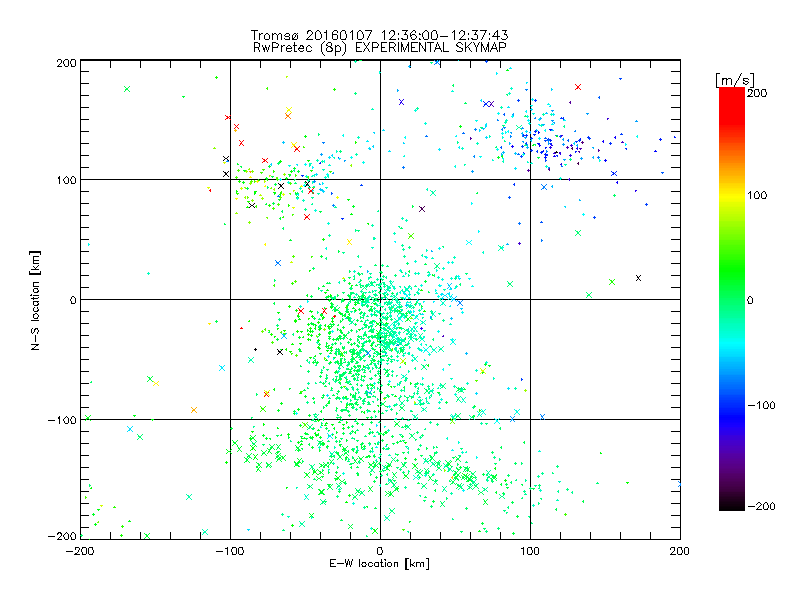Click the N-S axis tick label "200"
The height and width of the screenshot is (600, 800).
pos(66,63)
